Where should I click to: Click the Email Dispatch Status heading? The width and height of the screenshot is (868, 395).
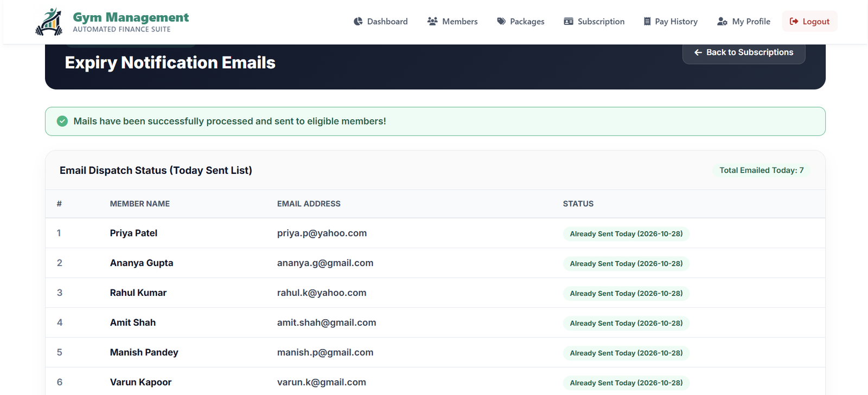156,170
